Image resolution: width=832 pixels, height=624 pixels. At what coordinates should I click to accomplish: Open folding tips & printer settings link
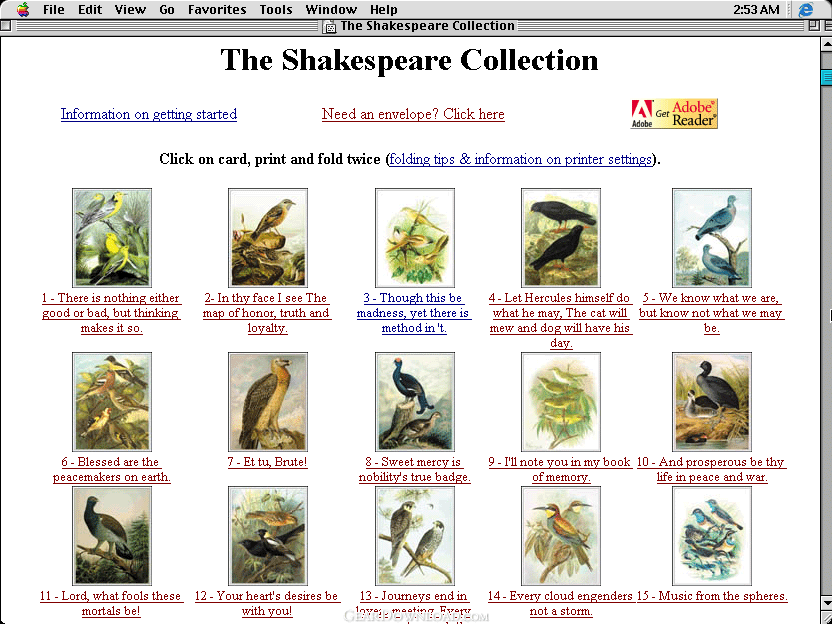[x=521, y=160]
